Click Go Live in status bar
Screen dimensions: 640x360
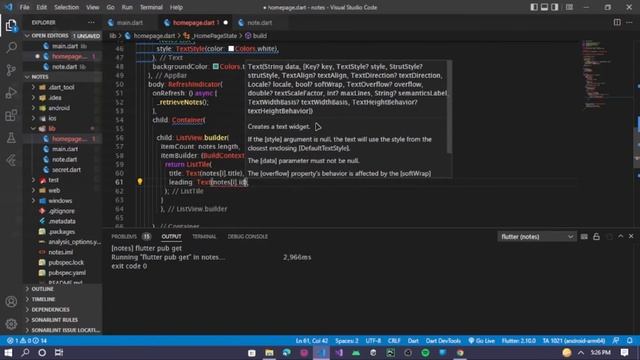481,340
